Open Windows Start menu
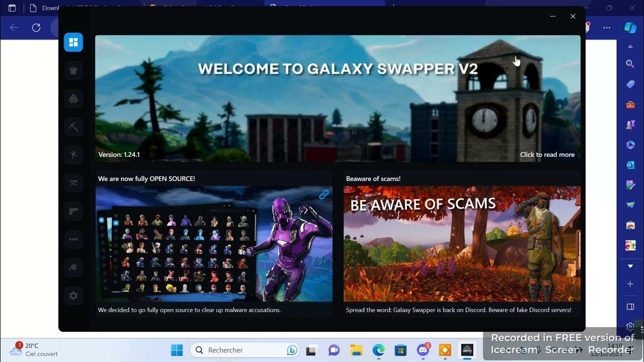 click(x=177, y=350)
